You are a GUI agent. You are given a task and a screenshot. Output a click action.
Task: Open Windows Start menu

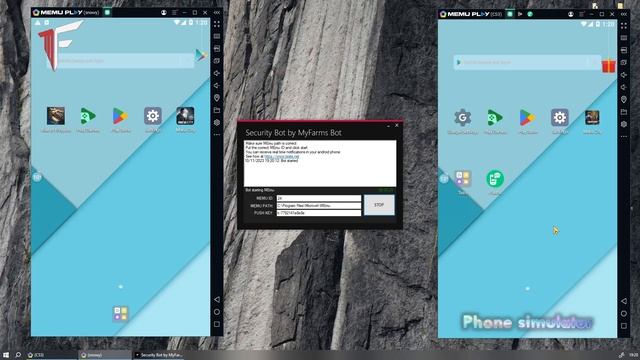(x=6, y=355)
